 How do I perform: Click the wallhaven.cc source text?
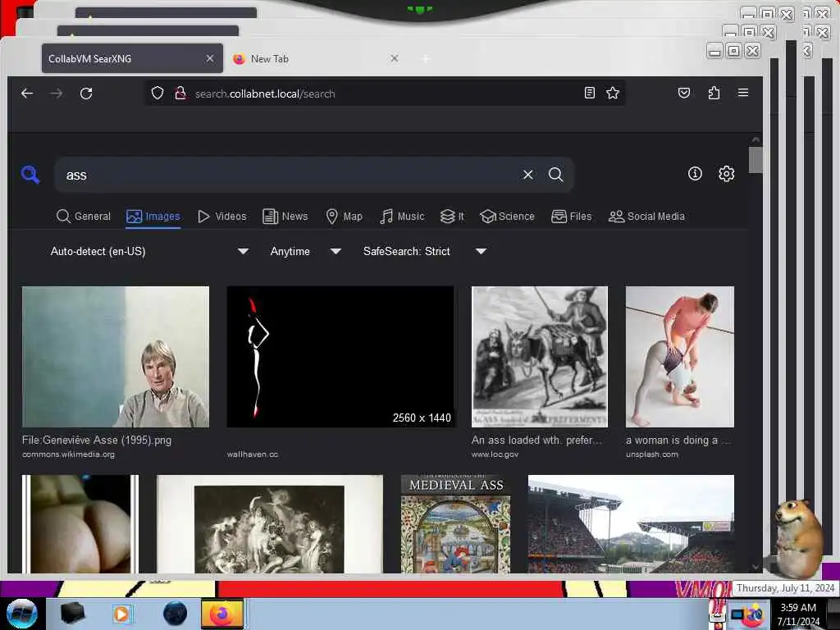coord(253,454)
